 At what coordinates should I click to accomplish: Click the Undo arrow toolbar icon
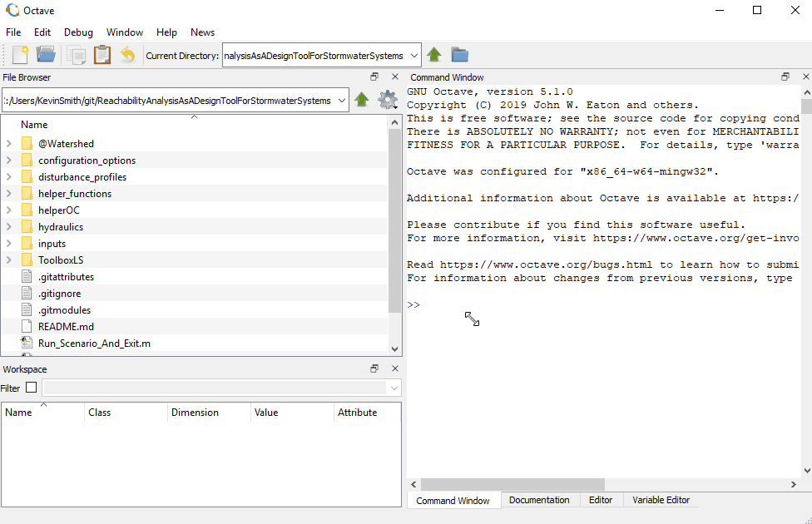[x=127, y=55]
